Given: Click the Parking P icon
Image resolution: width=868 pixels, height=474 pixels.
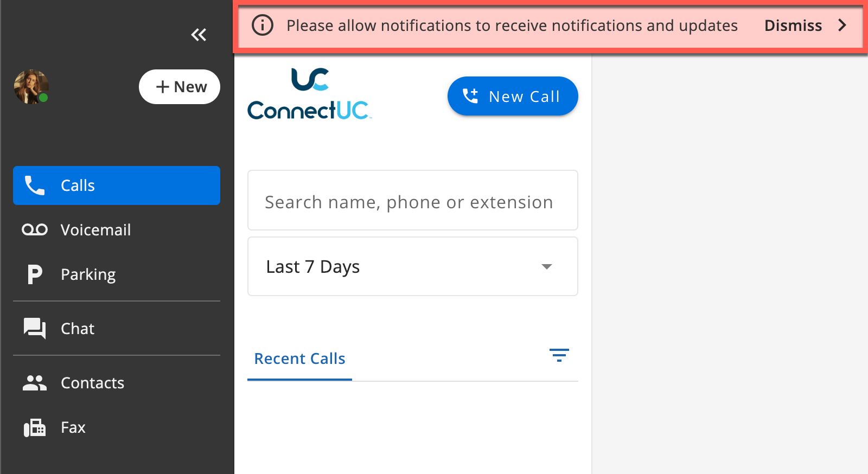Looking at the screenshot, I should point(35,274).
